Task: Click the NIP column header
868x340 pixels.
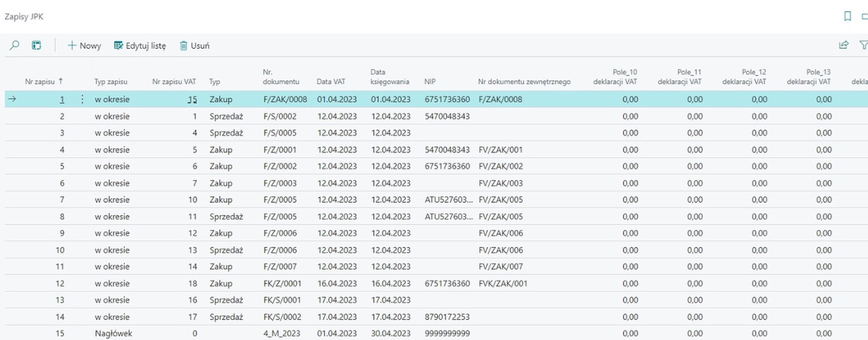Action: (x=430, y=82)
